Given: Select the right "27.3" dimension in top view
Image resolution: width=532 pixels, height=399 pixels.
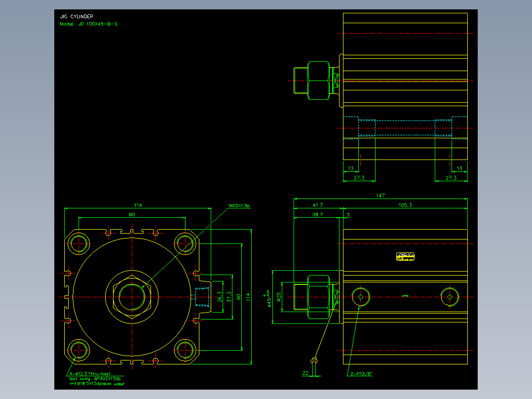Looking at the screenshot, I should (451, 178).
